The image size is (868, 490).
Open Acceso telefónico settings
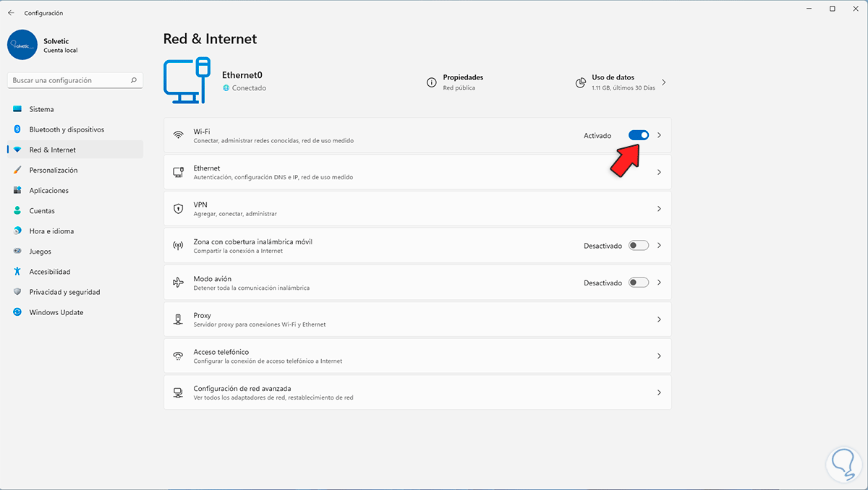click(417, 356)
